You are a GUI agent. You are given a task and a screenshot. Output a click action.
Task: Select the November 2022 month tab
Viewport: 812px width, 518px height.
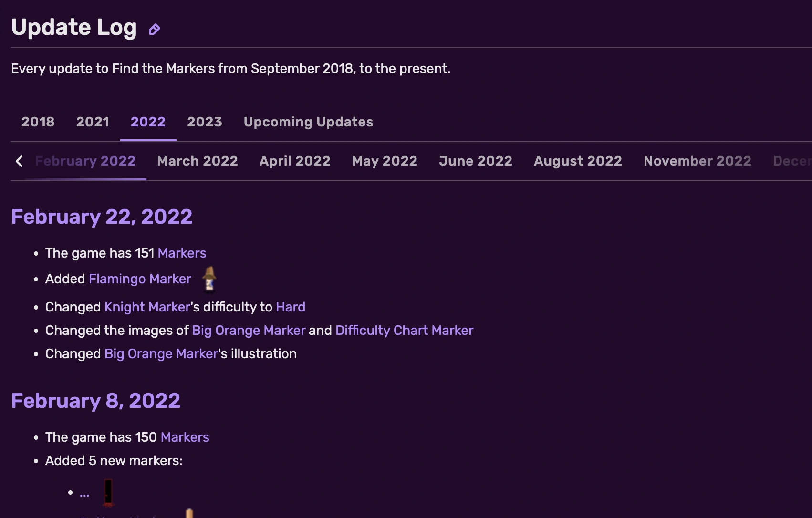pos(697,161)
